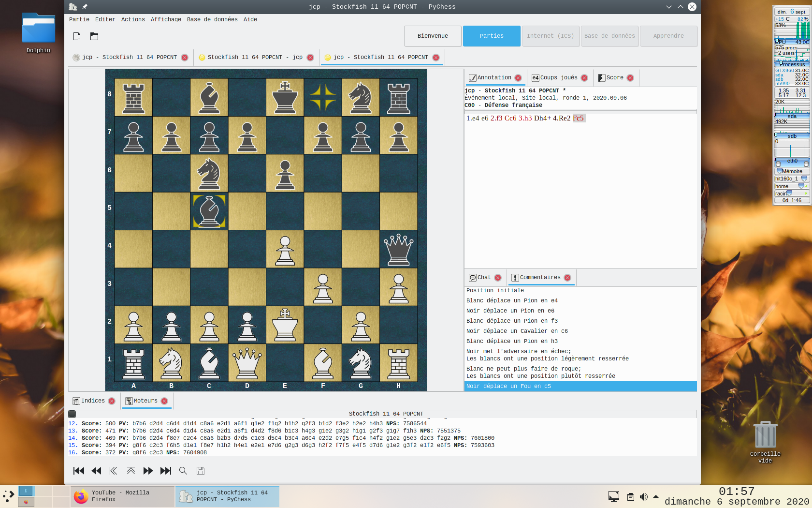Close the first jcp - Stockfish game tab
Screen dimensions: 812x508
click(185, 58)
